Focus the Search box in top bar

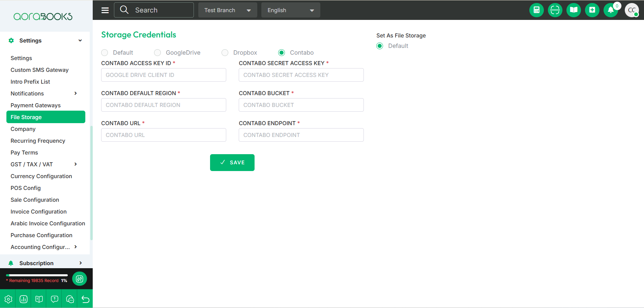tap(154, 10)
